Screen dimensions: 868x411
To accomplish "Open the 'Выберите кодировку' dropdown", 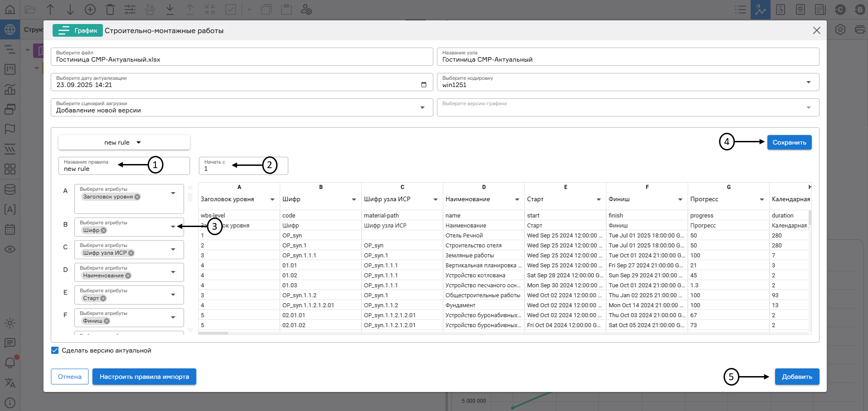I will [809, 82].
